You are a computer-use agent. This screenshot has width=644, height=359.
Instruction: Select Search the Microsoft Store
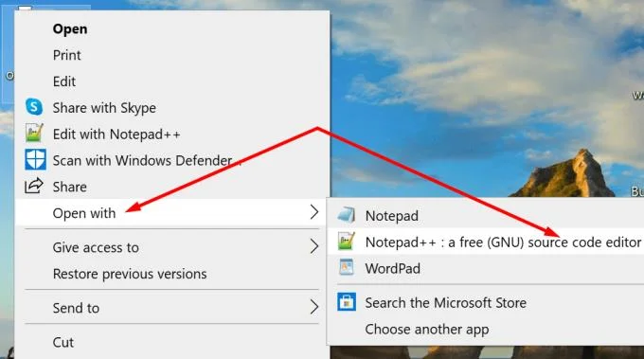446,303
